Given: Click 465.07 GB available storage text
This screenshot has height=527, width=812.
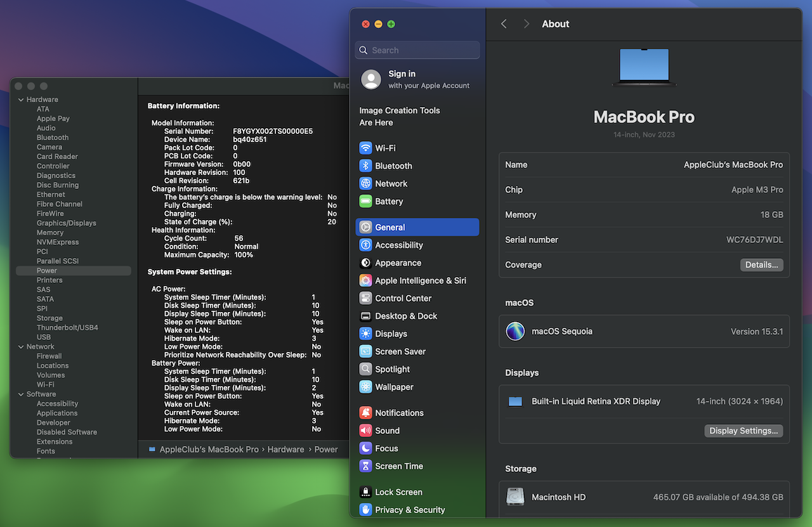Looking at the screenshot, I should [718, 498].
